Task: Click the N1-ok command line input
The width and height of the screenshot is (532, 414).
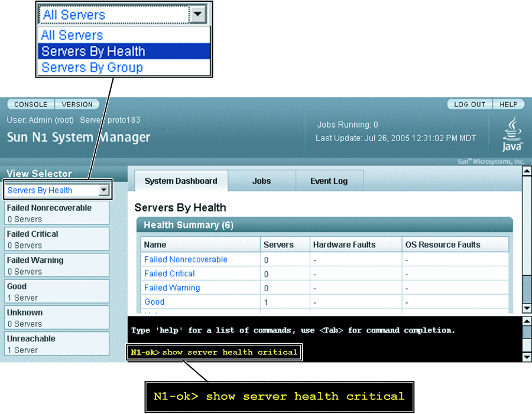Action: point(215,353)
